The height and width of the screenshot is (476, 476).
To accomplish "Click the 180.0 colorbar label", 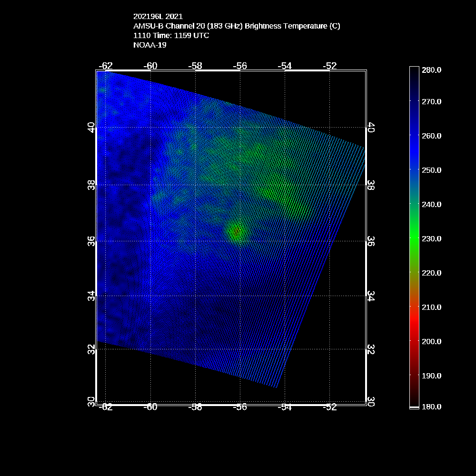I will point(432,407).
